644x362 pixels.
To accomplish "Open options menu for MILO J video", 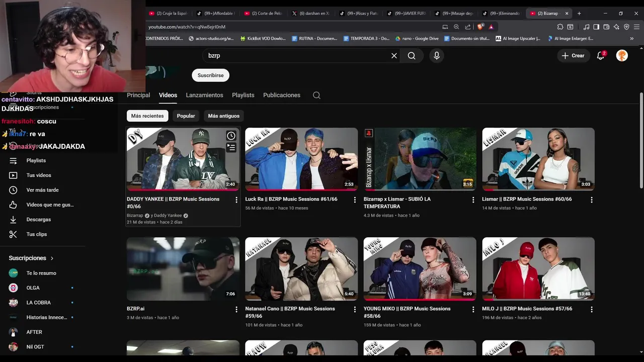I will click(x=591, y=309).
